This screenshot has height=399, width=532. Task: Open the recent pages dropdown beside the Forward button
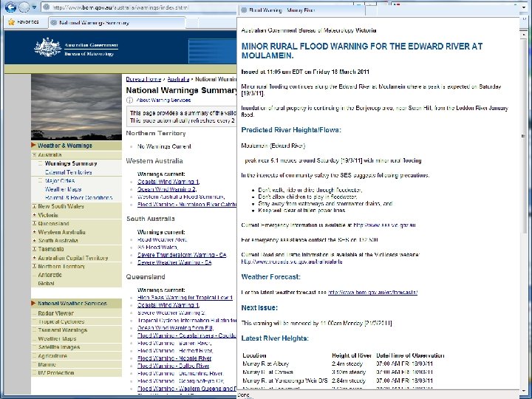pyautogui.click(x=34, y=7)
